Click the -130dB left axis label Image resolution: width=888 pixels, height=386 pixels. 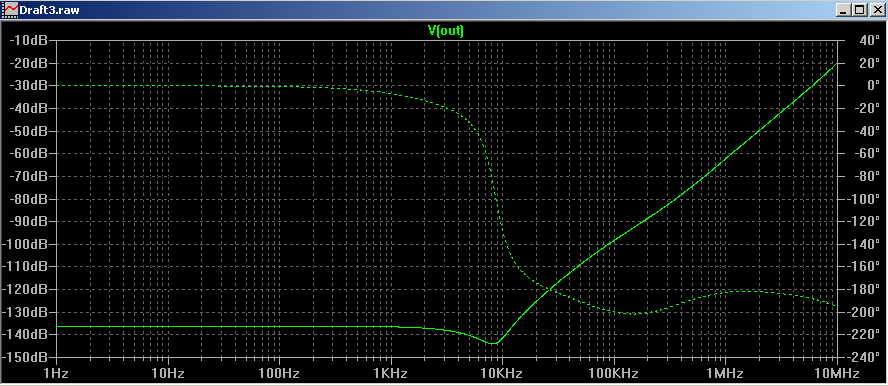pyautogui.click(x=25, y=312)
